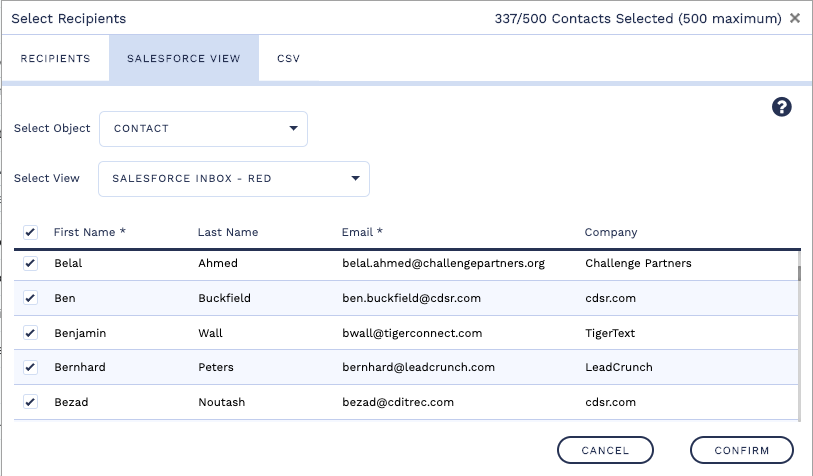Click the contact list vertical scrollbar
The height and width of the screenshot is (476, 813).
[798, 275]
